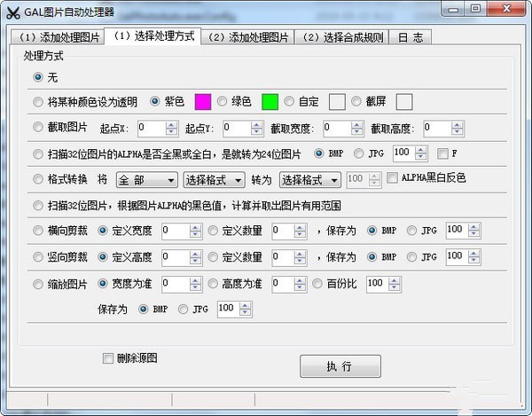Image resolution: width=532 pixels, height=416 pixels.
Task: Increase 截取宽度 with spinner up arrow
Action: click(x=357, y=124)
